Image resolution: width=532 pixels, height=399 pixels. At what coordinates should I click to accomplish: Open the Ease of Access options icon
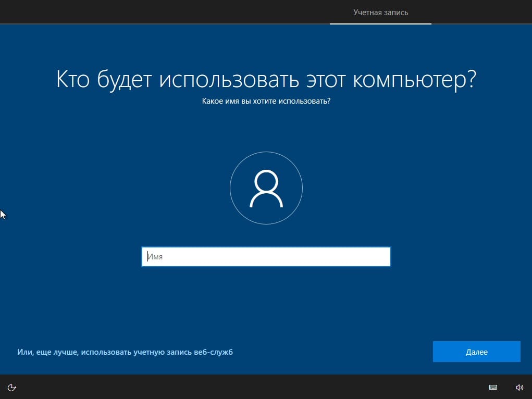coord(13,387)
